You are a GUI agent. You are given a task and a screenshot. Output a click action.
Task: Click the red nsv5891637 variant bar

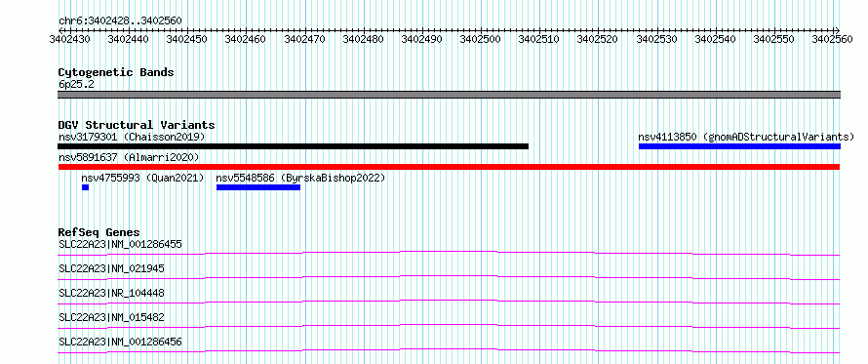coord(449,167)
